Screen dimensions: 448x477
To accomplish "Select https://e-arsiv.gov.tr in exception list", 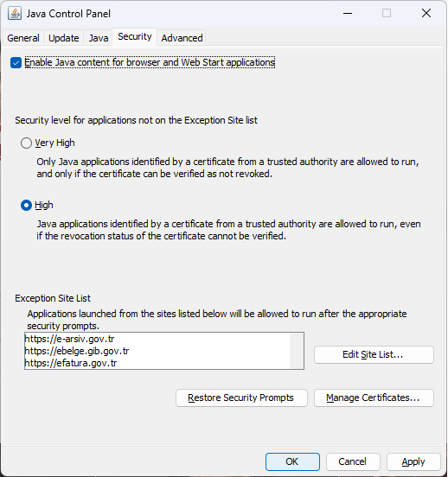I will (157, 339).
